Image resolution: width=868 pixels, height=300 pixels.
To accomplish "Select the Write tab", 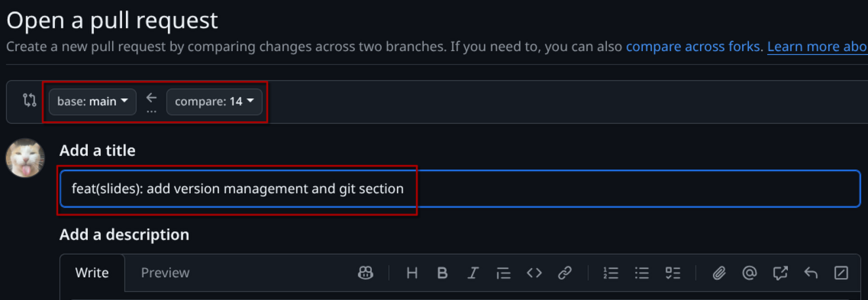I will click(x=92, y=273).
